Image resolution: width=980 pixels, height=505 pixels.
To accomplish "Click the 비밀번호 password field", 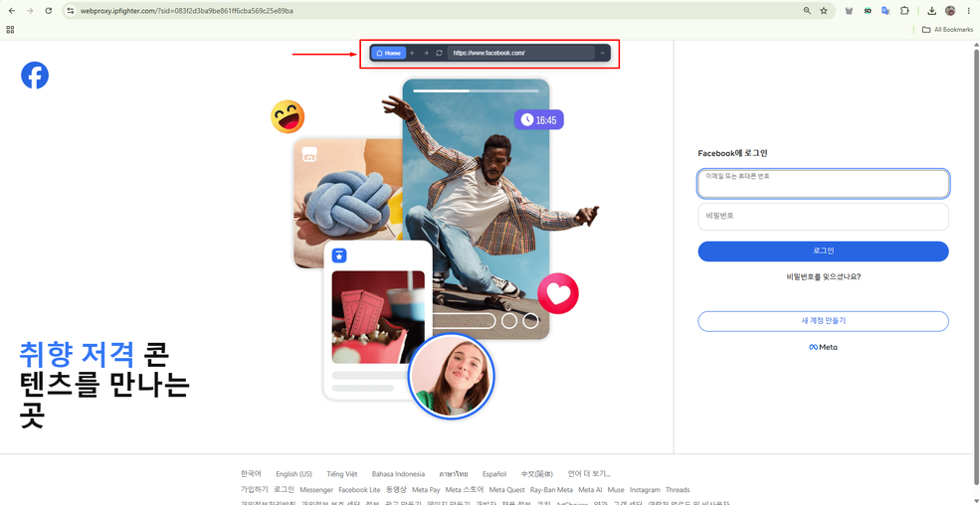I will (823, 217).
